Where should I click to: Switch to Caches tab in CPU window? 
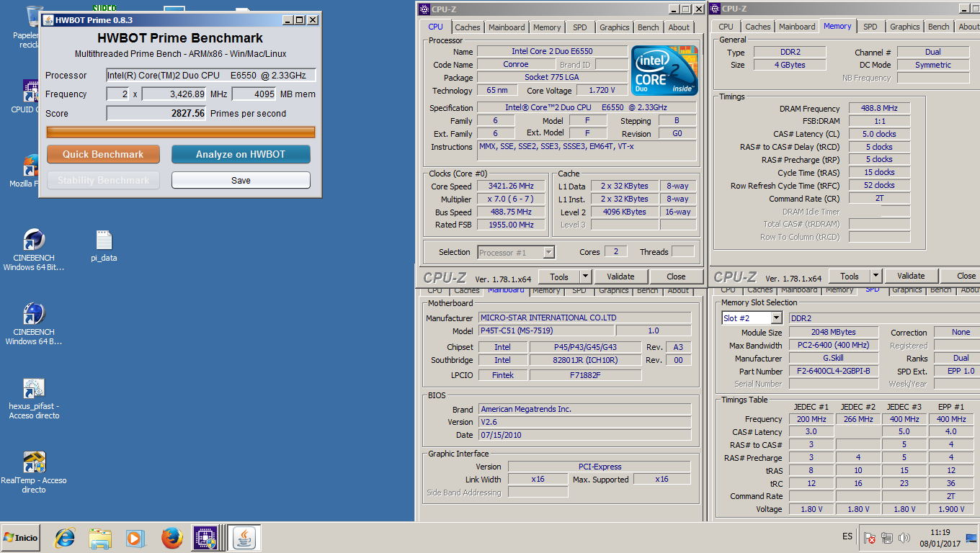468,27
